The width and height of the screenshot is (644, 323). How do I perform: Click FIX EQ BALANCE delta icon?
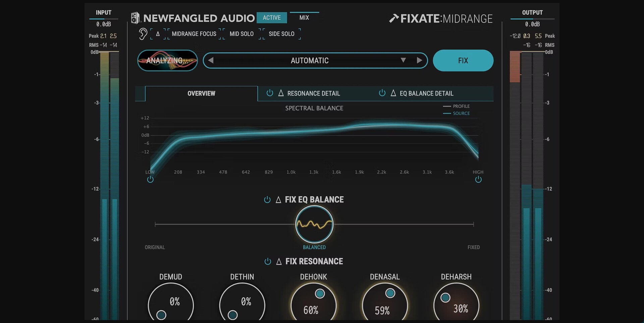point(278,200)
